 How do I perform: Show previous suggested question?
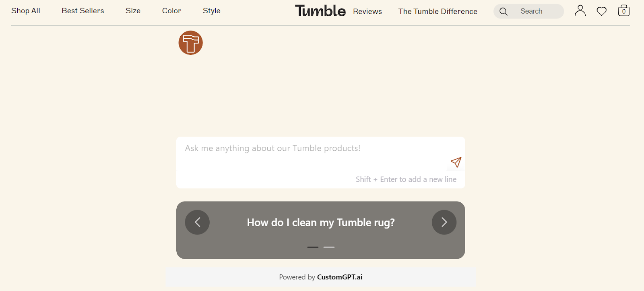197,222
